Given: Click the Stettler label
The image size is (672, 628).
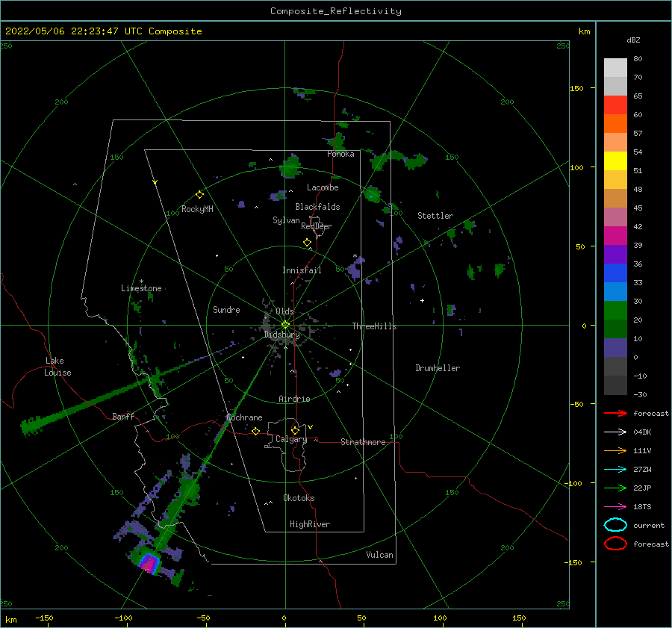Looking at the screenshot, I should point(435,216).
